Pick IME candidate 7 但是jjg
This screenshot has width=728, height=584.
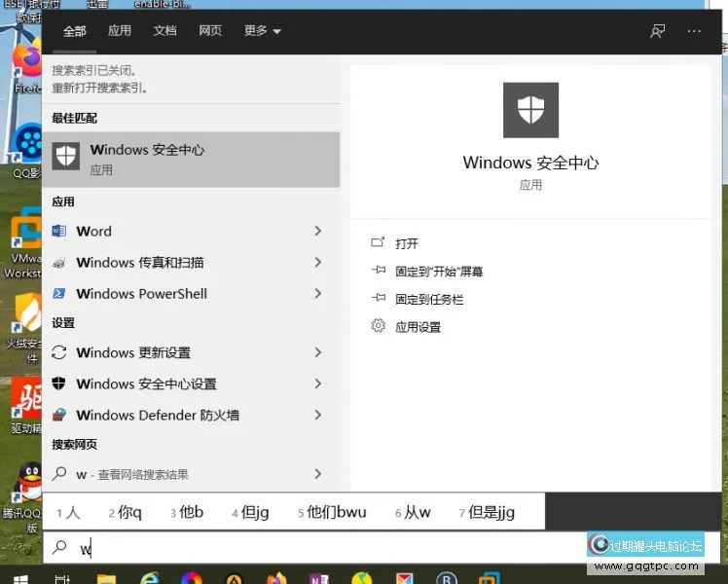pyautogui.click(x=487, y=513)
